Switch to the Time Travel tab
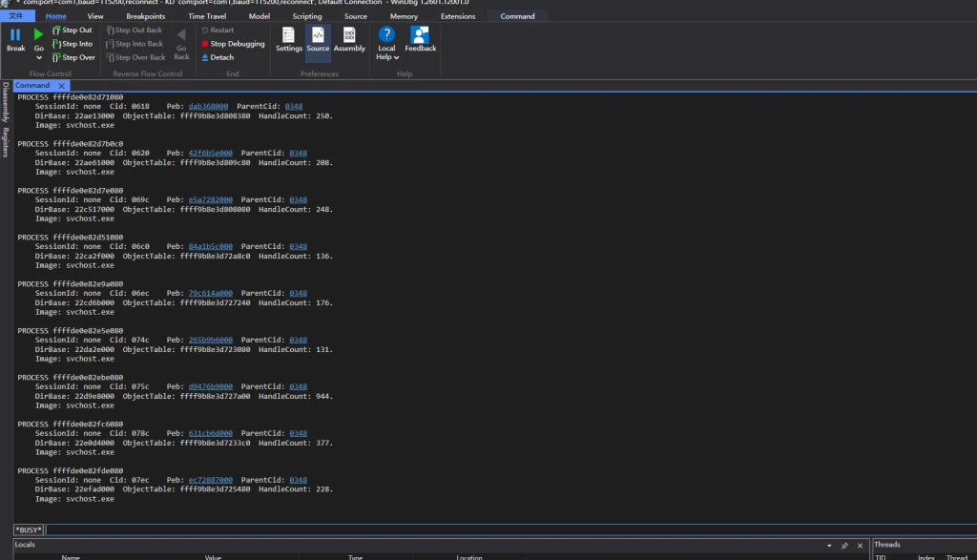Screen dimensions: 977x560 pyautogui.click(x=207, y=16)
